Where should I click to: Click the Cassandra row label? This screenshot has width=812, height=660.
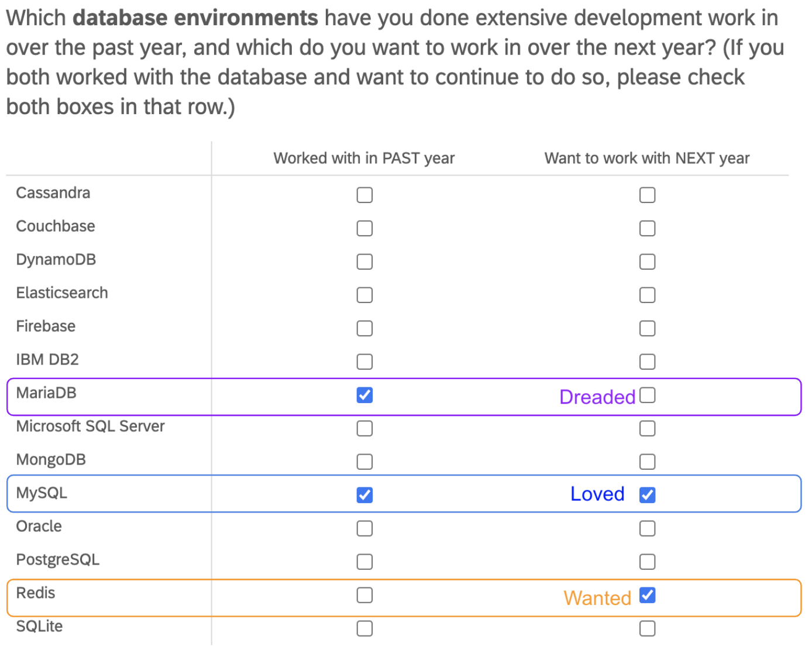[x=53, y=192]
